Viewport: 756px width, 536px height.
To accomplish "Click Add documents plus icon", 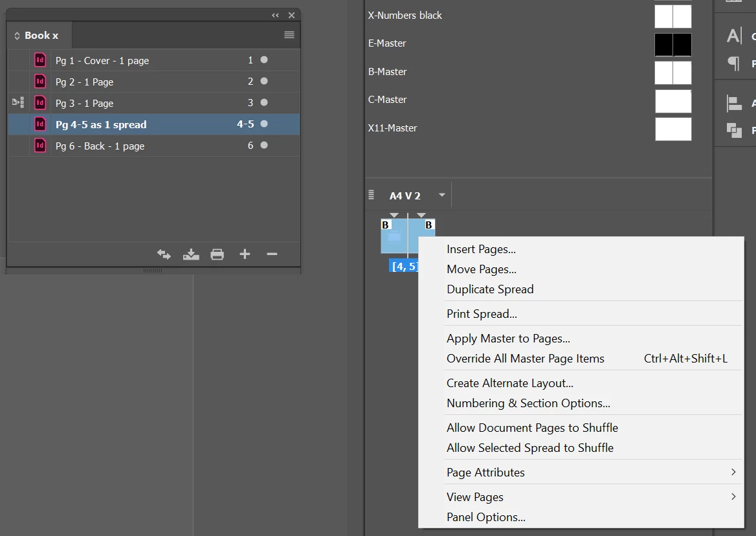I will coord(245,254).
